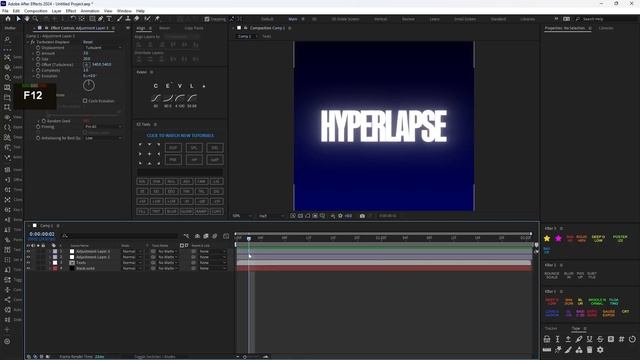Click the Offset Turbulence point target button
This screenshot has width=640, height=360.
(87, 64)
